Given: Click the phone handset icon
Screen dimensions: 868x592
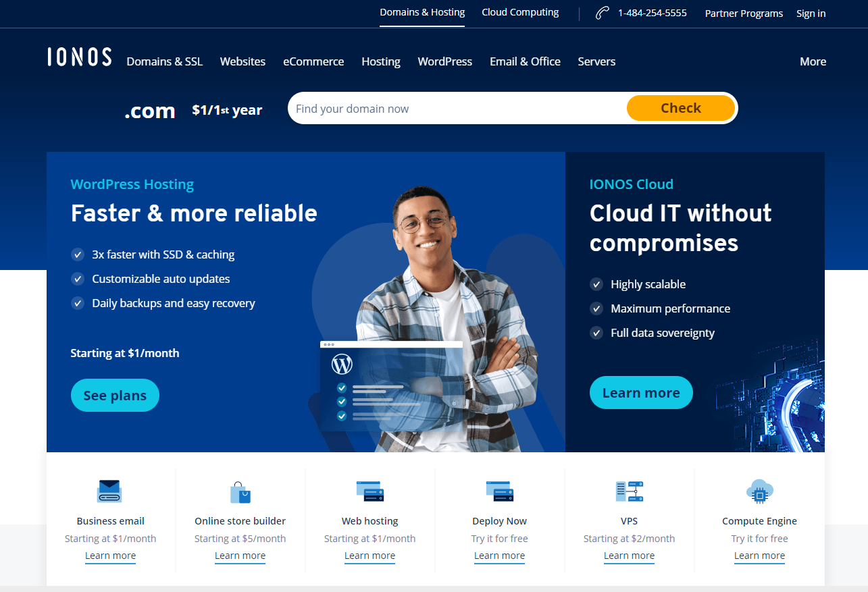Looking at the screenshot, I should tap(603, 13).
